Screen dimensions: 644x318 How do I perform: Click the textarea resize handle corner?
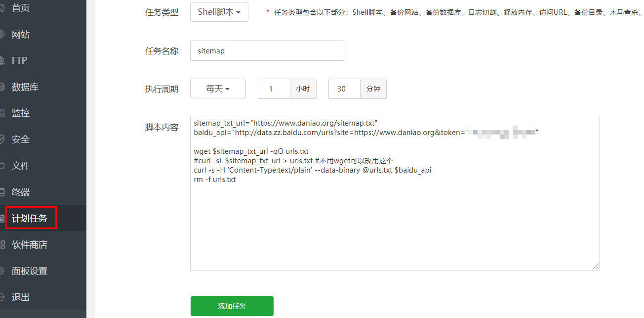coord(596,267)
